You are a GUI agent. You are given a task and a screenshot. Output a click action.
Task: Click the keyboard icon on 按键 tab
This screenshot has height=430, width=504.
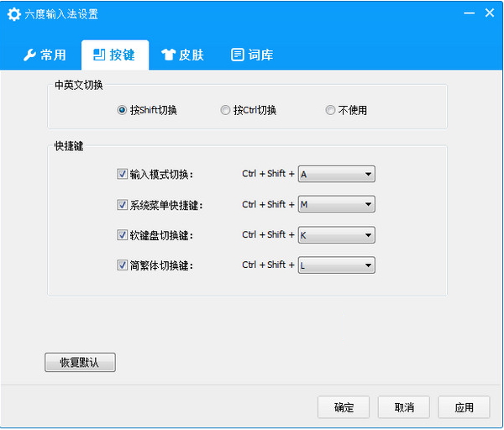[x=98, y=55]
